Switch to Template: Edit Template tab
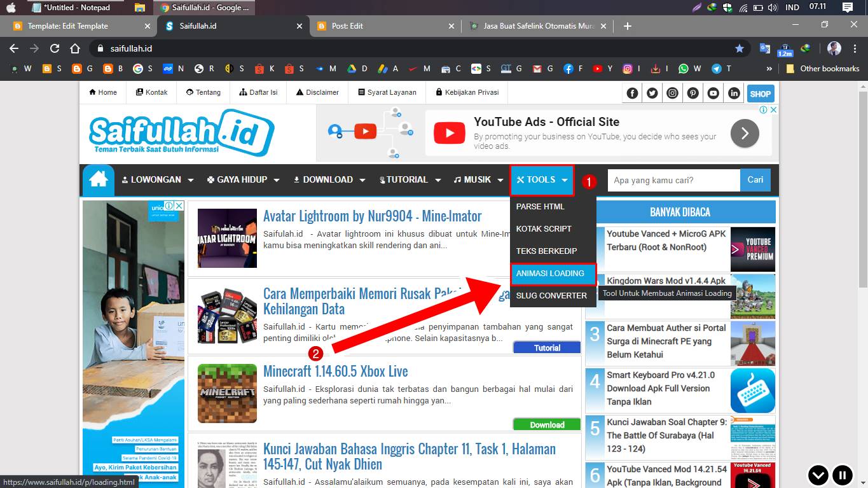The height and width of the screenshot is (488, 868). click(x=79, y=26)
